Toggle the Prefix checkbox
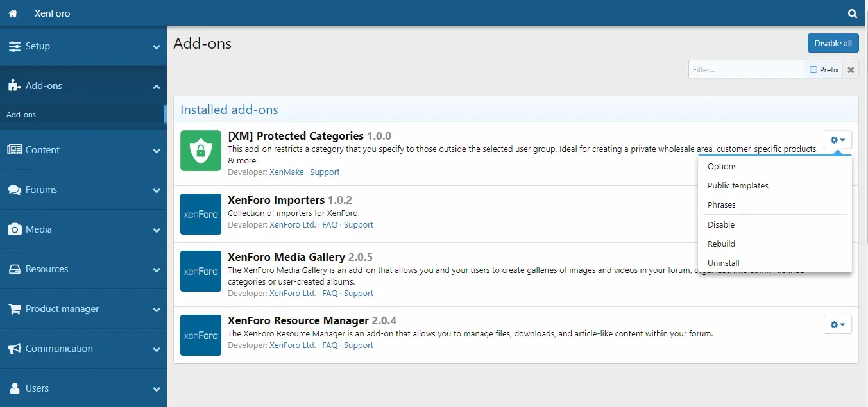The width and height of the screenshot is (868, 407). point(813,70)
